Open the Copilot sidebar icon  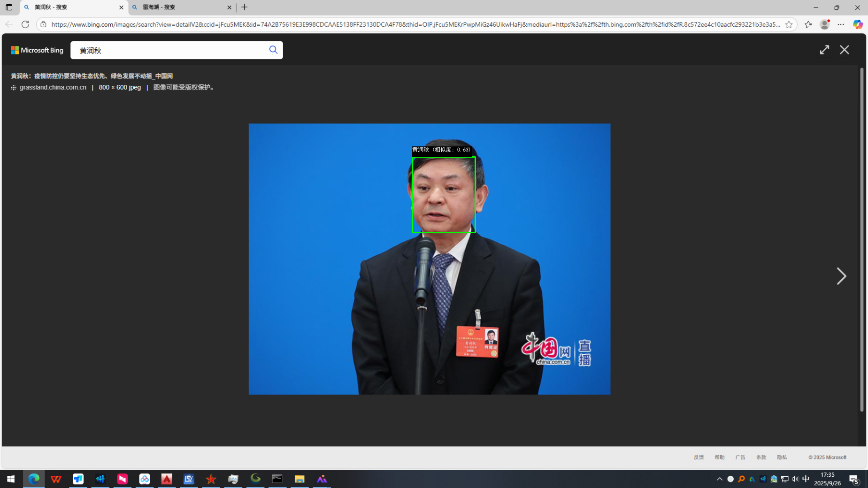tap(857, 24)
